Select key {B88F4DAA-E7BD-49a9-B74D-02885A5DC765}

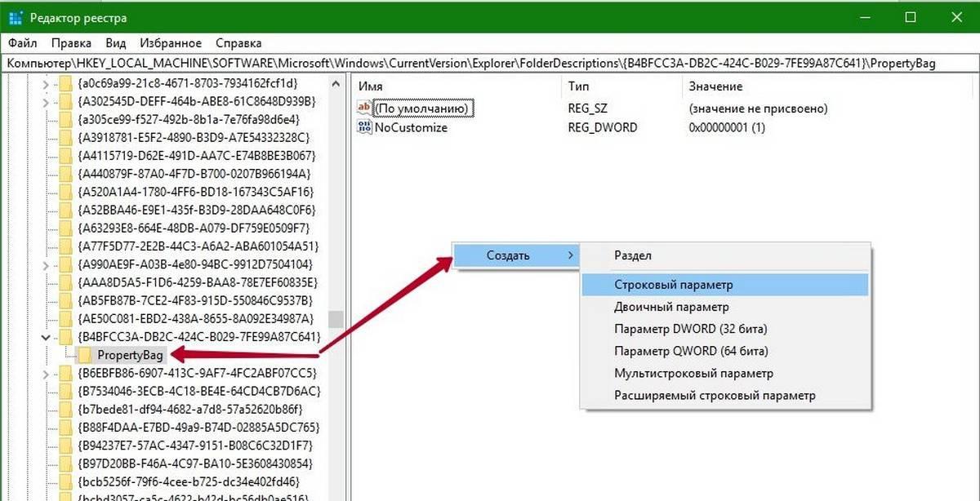pos(197,427)
